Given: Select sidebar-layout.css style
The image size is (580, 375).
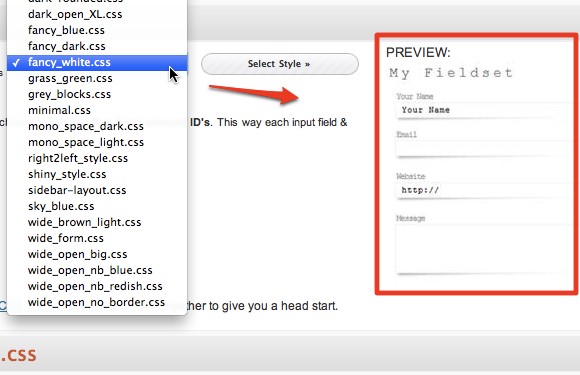Looking at the screenshot, I should pos(97,190).
